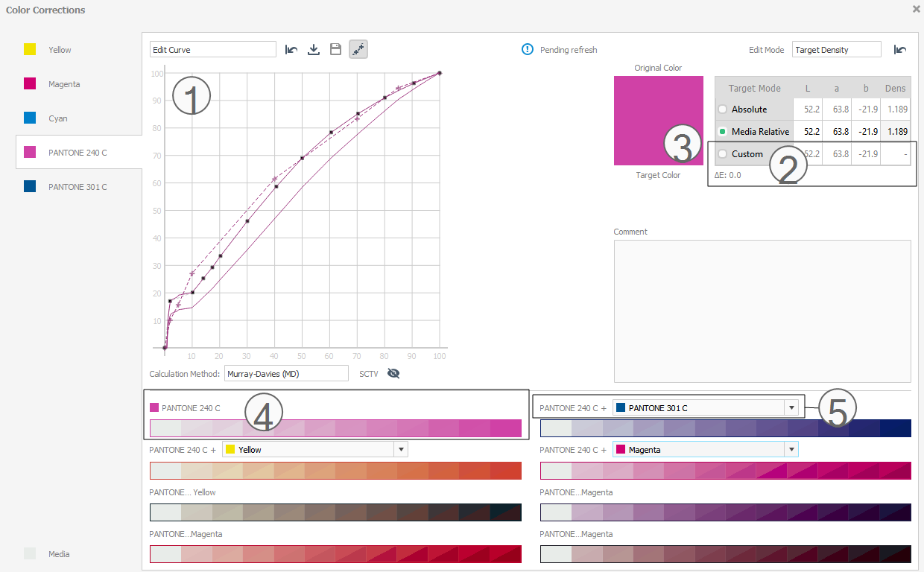Click the download curve icon
The width and height of the screenshot is (924, 572).
[313, 48]
